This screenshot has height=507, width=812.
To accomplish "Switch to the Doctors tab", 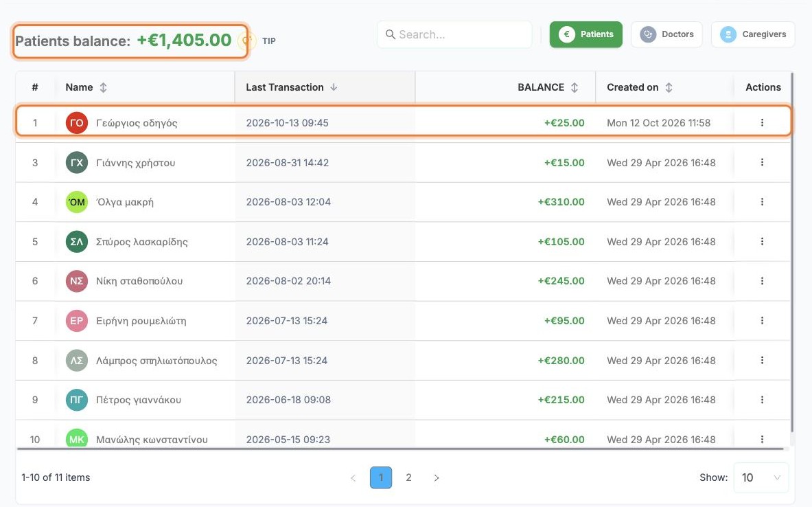I will (666, 34).
